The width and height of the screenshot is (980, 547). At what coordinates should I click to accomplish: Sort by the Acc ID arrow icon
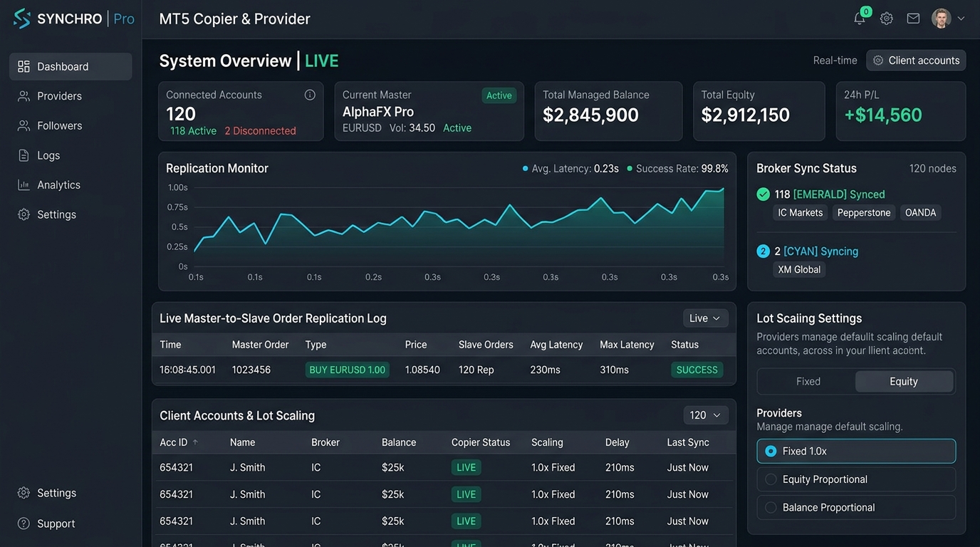pyautogui.click(x=195, y=442)
